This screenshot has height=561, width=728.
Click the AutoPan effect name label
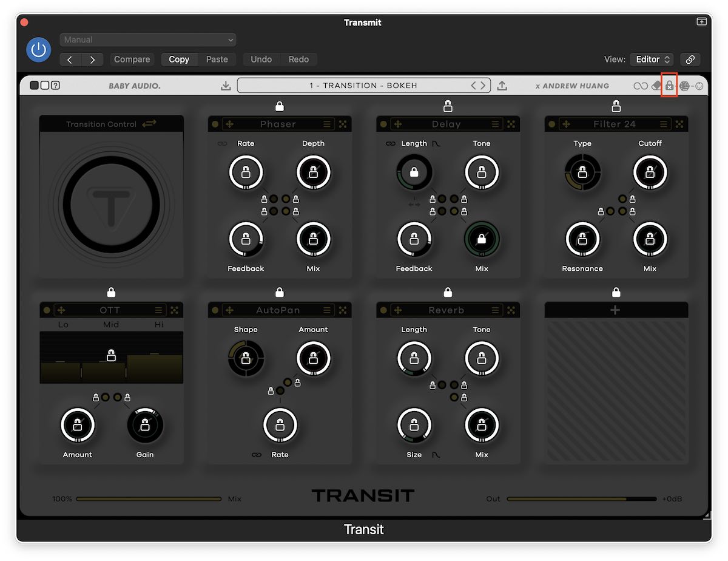pos(278,310)
